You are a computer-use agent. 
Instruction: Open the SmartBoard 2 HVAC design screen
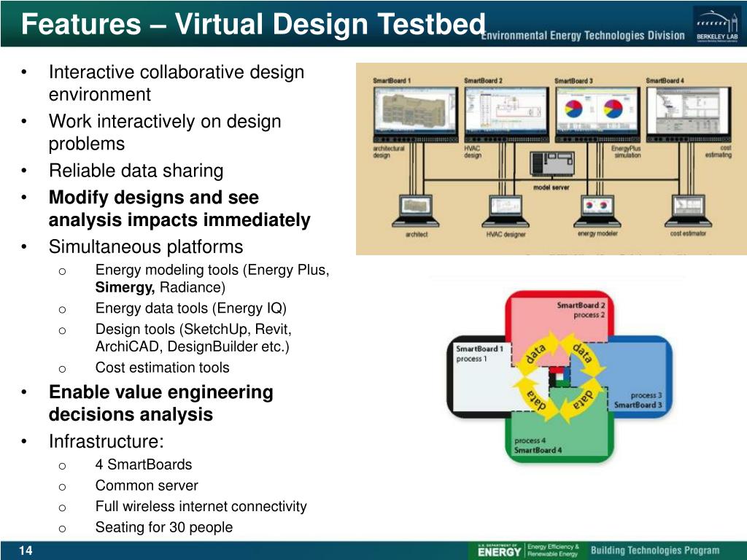[x=506, y=114]
